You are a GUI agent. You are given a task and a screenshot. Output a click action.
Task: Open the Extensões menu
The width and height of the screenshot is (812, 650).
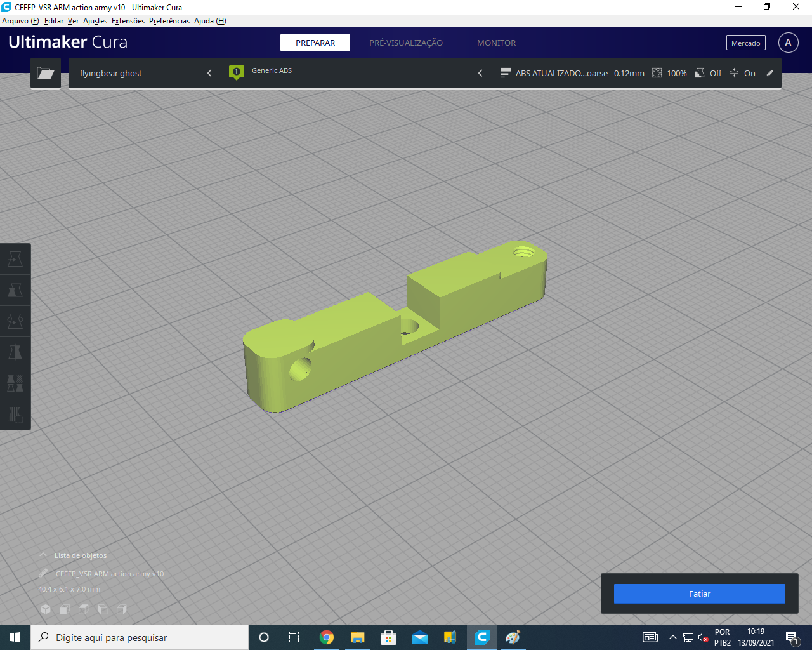128,21
